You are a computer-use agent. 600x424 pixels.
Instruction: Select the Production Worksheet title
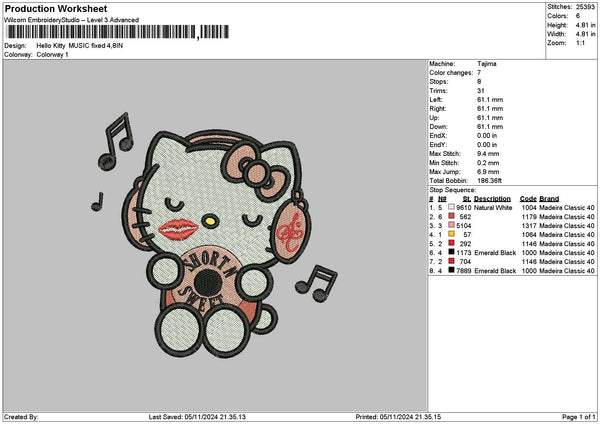[x=56, y=9]
